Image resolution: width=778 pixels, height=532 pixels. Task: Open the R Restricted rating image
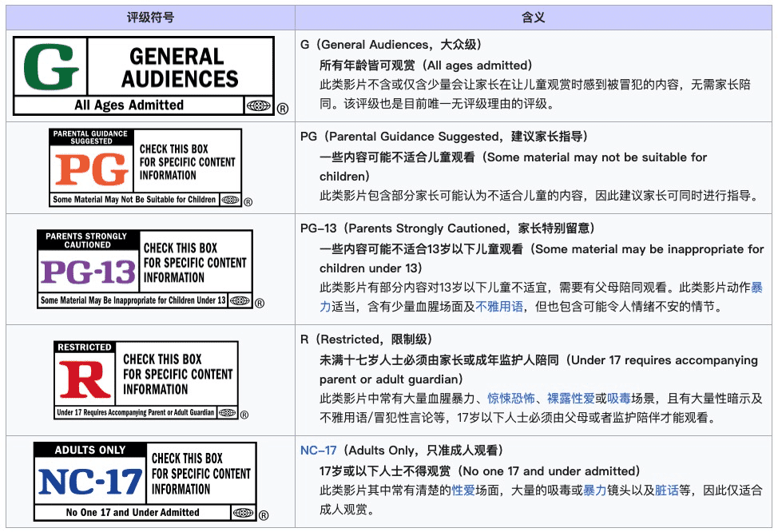point(151,380)
